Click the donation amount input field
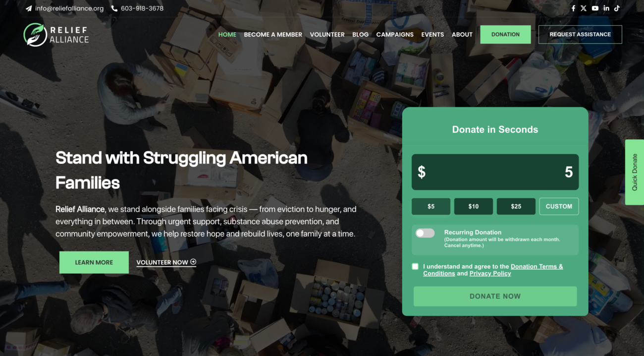This screenshot has height=356, width=644. click(x=495, y=172)
